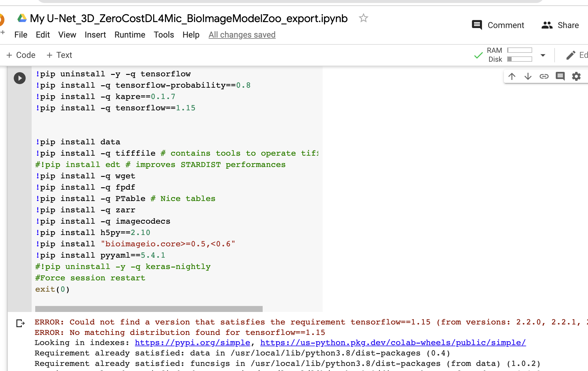Add a new Code cell
588x371 pixels.
tap(21, 55)
